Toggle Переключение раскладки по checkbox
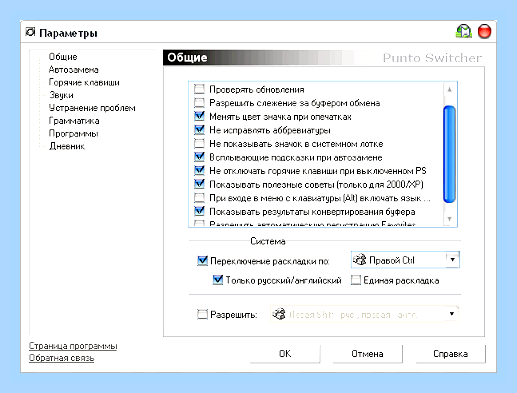Screen dimensions: 517x393 click(202, 260)
